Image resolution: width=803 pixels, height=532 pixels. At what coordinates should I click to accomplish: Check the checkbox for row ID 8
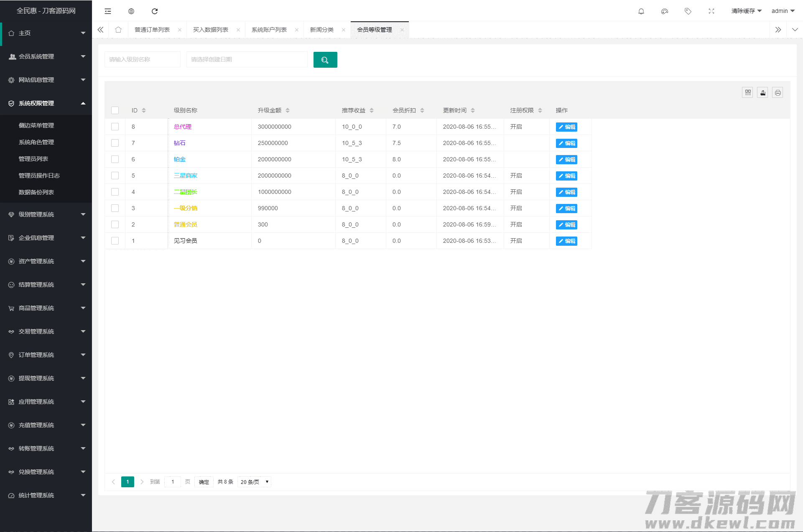(115, 127)
